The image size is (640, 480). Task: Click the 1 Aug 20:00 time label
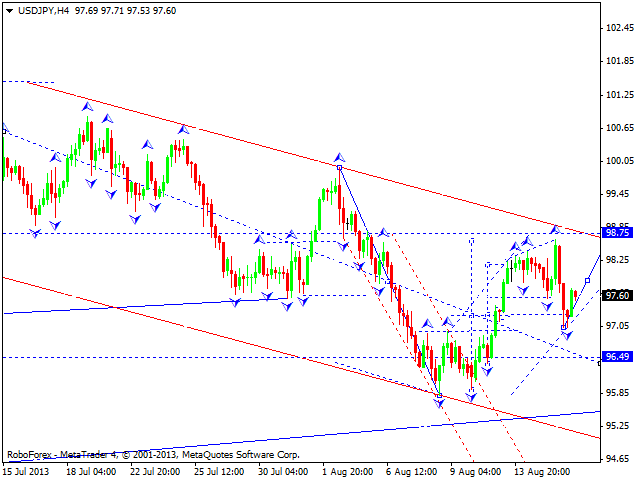[x=348, y=472]
